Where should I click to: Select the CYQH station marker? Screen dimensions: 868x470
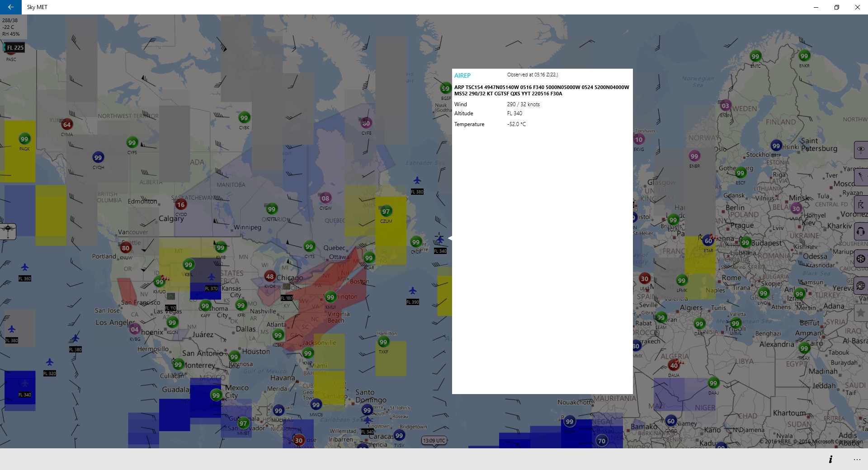pyautogui.click(x=98, y=158)
